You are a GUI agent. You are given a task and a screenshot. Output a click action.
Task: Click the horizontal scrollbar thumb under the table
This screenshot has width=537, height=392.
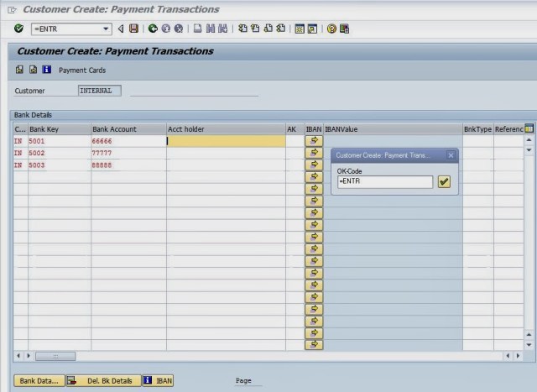[x=55, y=356]
